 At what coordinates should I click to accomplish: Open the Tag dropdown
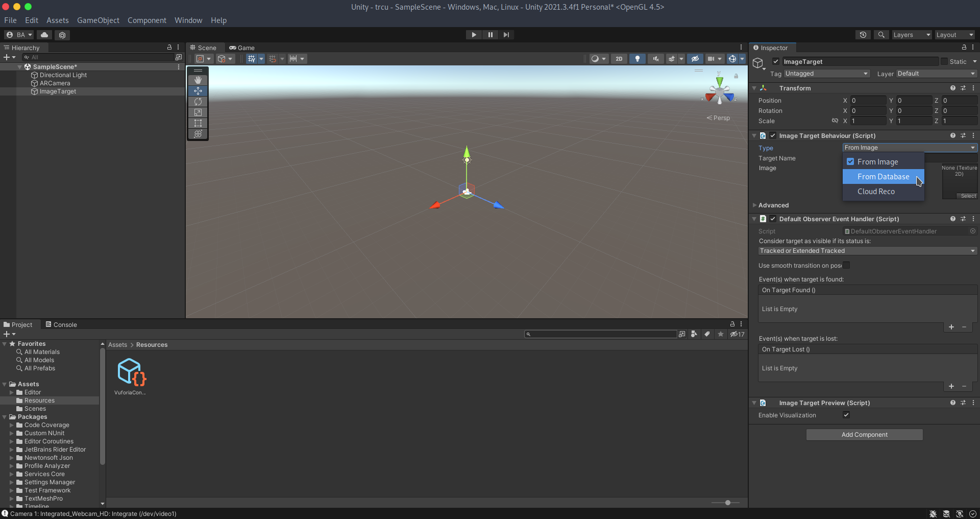pos(826,74)
